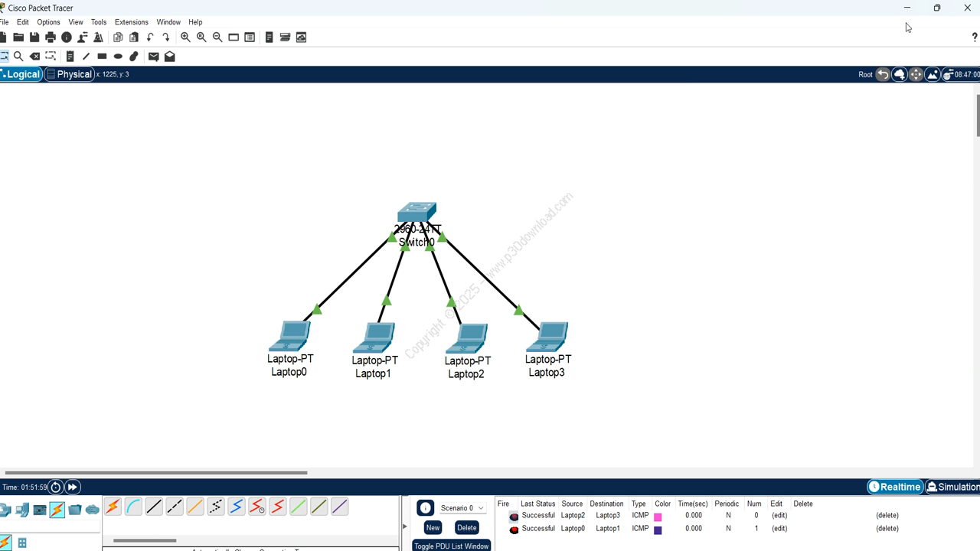Viewport: 980px width, 551px height.
Task: Select the Console cable (light blue curve)
Action: (x=133, y=507)
